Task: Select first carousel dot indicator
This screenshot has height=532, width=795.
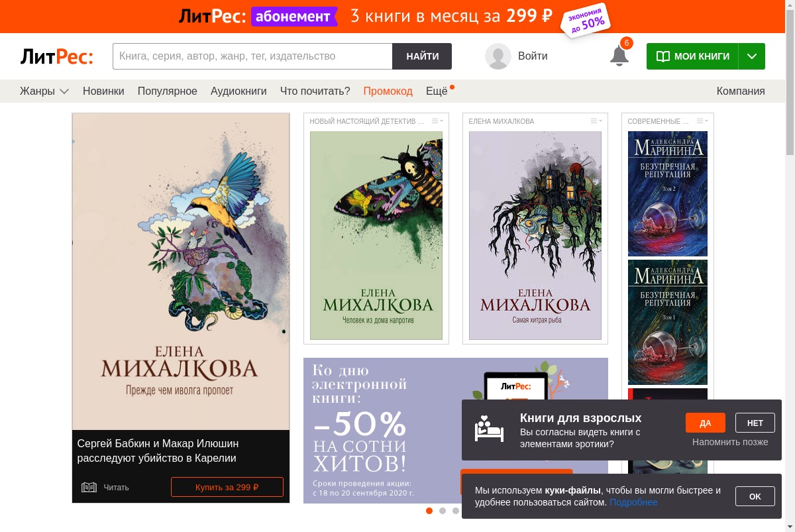Action: [429, 511]
